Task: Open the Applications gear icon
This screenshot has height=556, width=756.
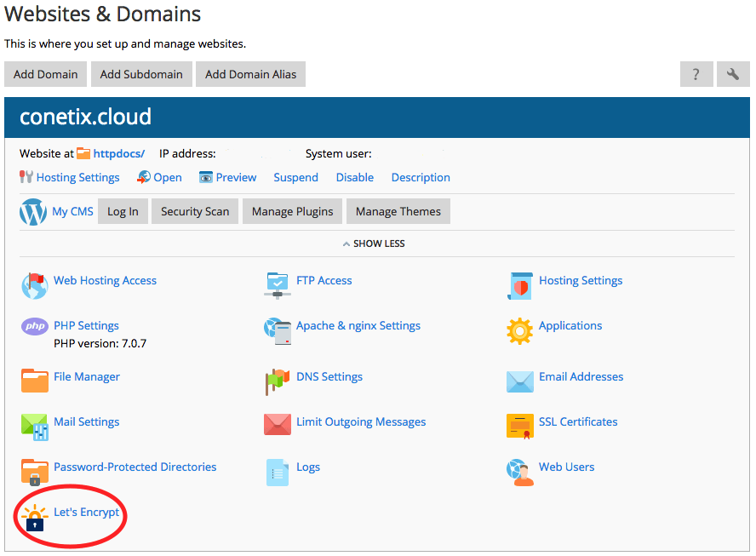Action: click(x=519, y=330)
